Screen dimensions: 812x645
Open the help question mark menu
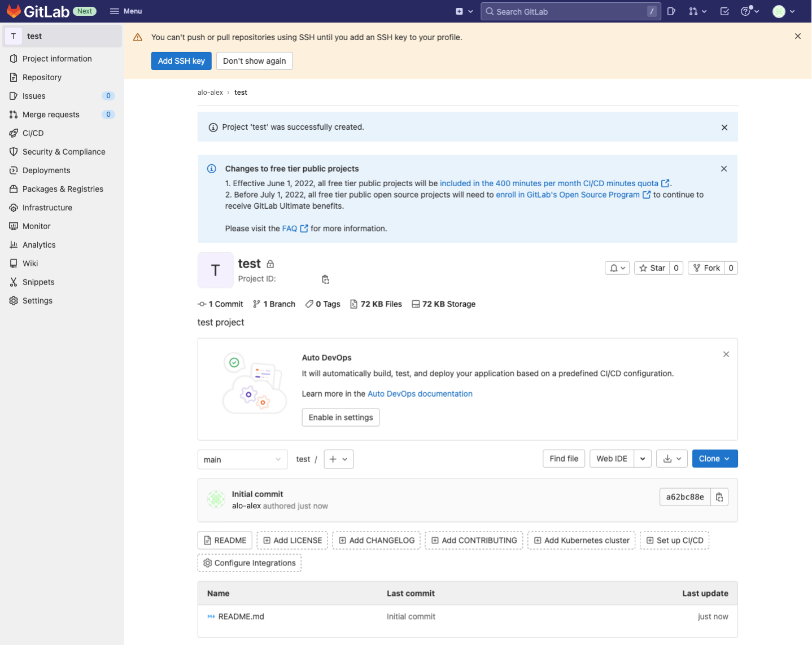coord(750,11)
